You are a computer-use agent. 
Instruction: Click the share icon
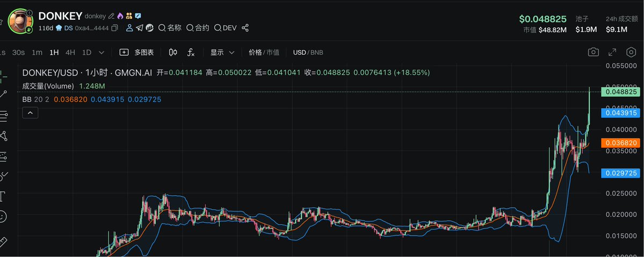[245, 28]
